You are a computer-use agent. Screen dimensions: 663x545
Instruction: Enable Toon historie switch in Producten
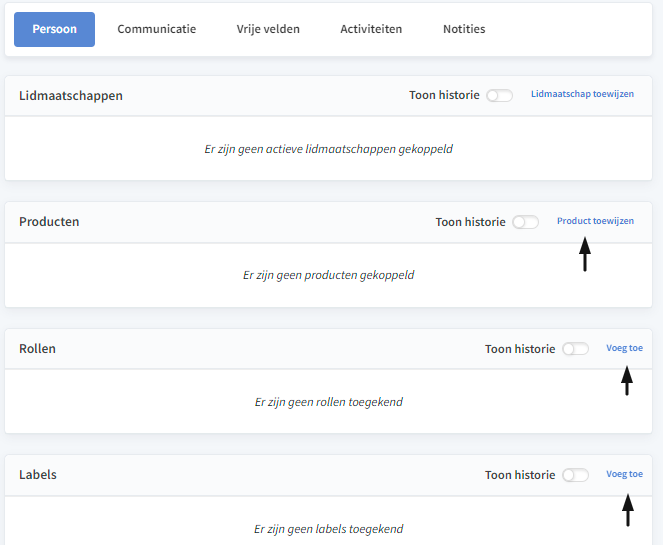pyautogui.click(x=526, y=222)
